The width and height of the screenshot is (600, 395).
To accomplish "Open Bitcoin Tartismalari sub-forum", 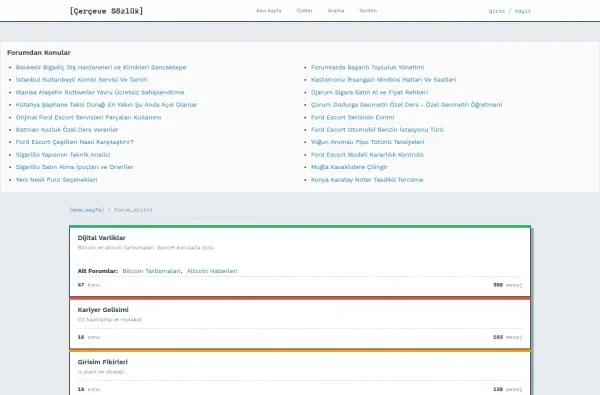I will point(152,271).
